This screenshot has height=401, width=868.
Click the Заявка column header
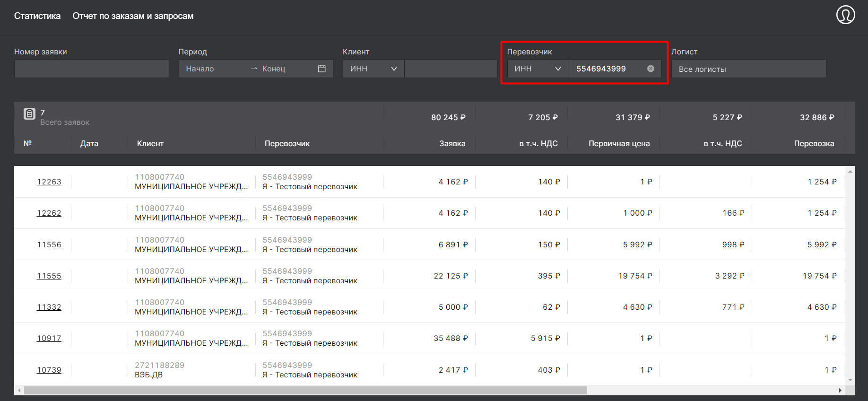(452, 143)
